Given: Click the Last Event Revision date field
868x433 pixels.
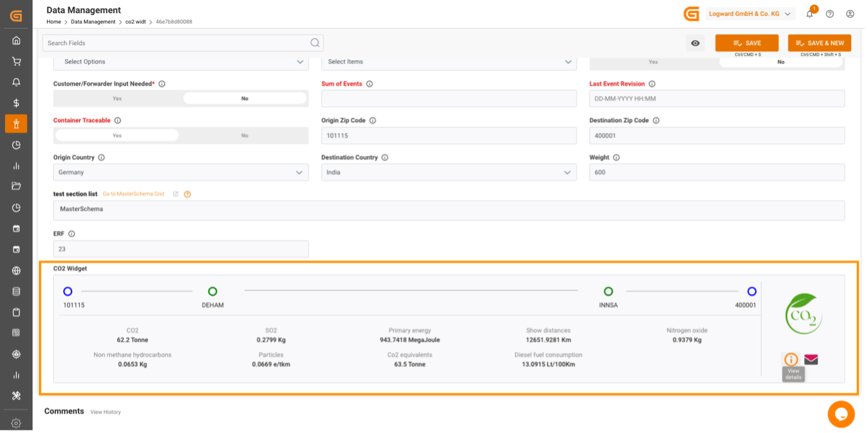Looking at the screenshot, I should 717,99.
